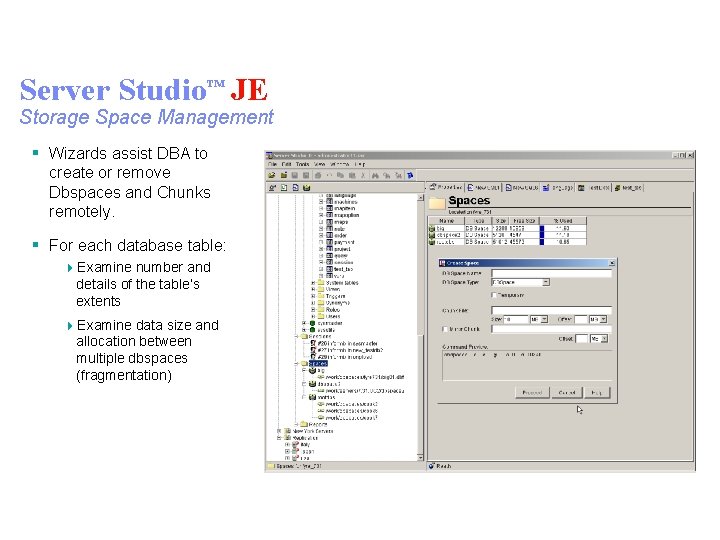Screen dimensions: 720x540
Task: Expand the Reports folder node
Action: pos(297,424)
